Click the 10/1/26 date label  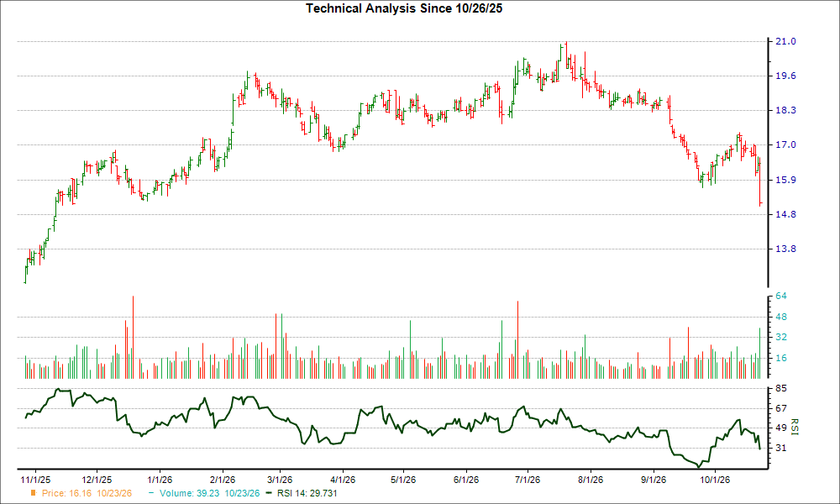[715, 480]
